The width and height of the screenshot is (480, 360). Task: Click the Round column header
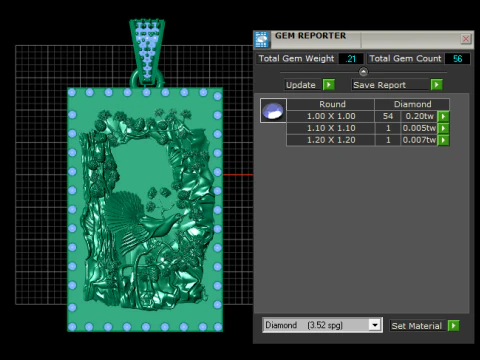[x=331, y=104]
